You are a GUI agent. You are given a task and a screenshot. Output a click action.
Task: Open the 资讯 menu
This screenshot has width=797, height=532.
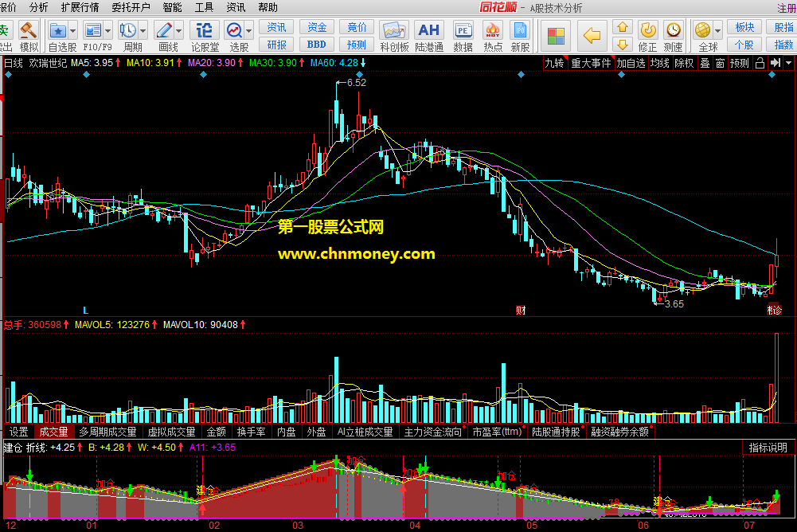tap(236, 7)
